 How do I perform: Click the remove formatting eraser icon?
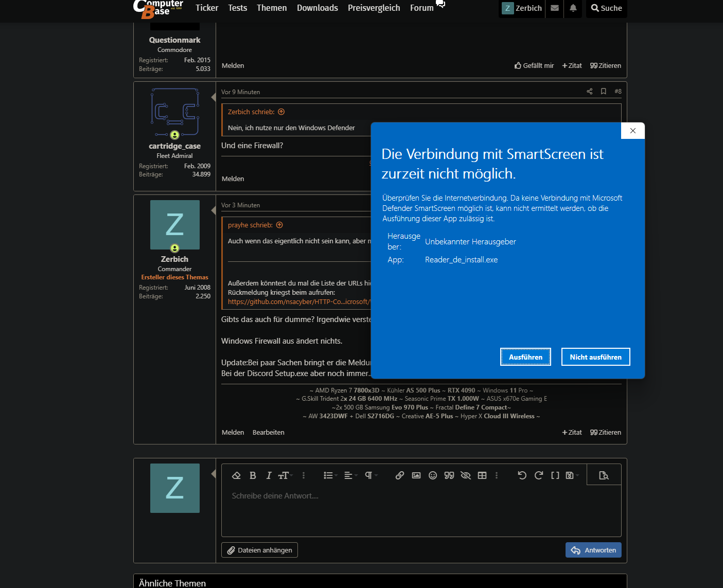point(237,475)
